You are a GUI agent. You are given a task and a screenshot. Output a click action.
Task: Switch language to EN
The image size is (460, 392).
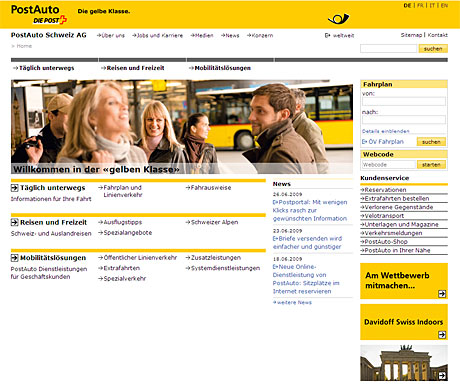point(444,5)
